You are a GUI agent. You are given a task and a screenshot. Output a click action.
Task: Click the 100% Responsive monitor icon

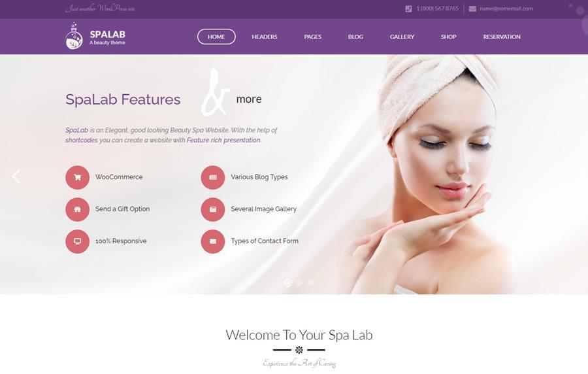click(x=77, y=241)
